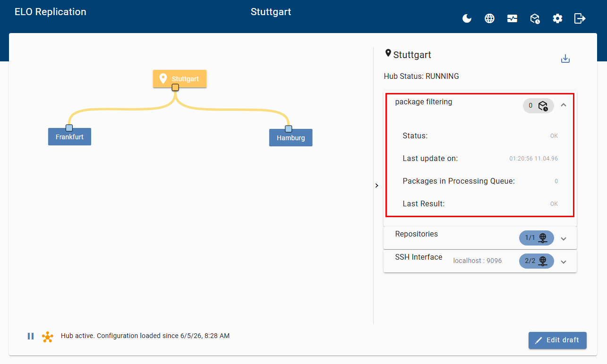The image size is (607, 364).
Task: Click the Frankfurt node's connector port
Action: [x=69, y=128]
